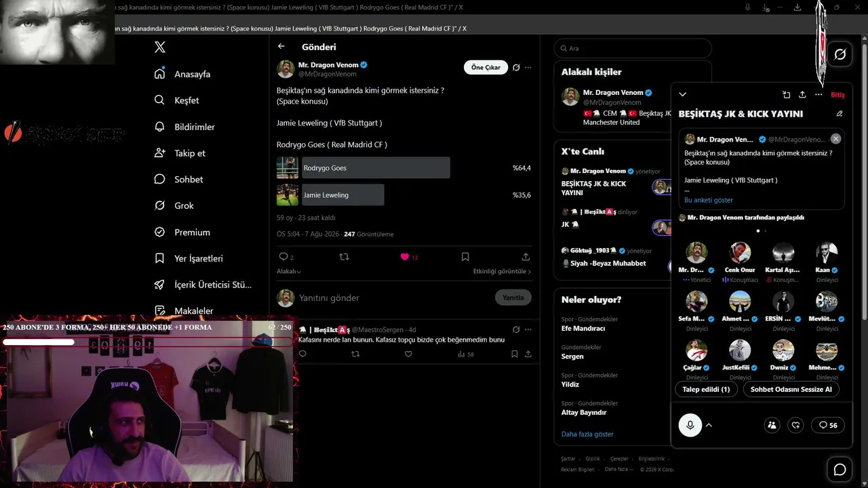
Task: Click the X logo in the sidebar
Action: tap(160, 47)
